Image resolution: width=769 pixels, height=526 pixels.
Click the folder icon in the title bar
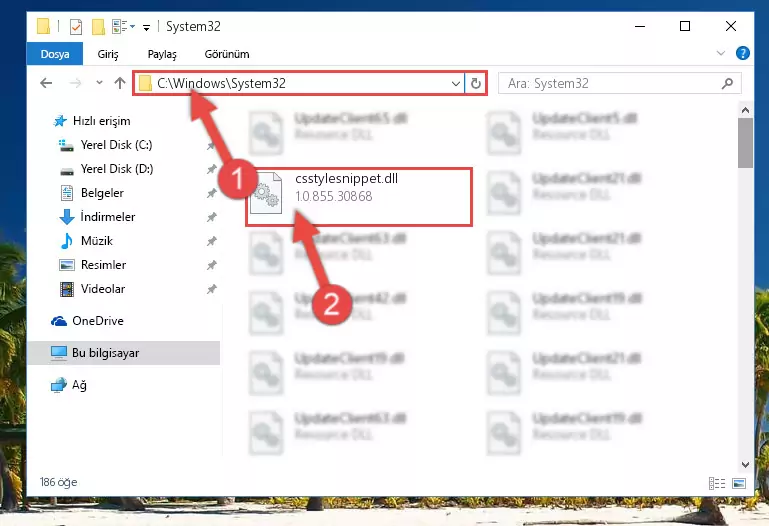point(43,26)
